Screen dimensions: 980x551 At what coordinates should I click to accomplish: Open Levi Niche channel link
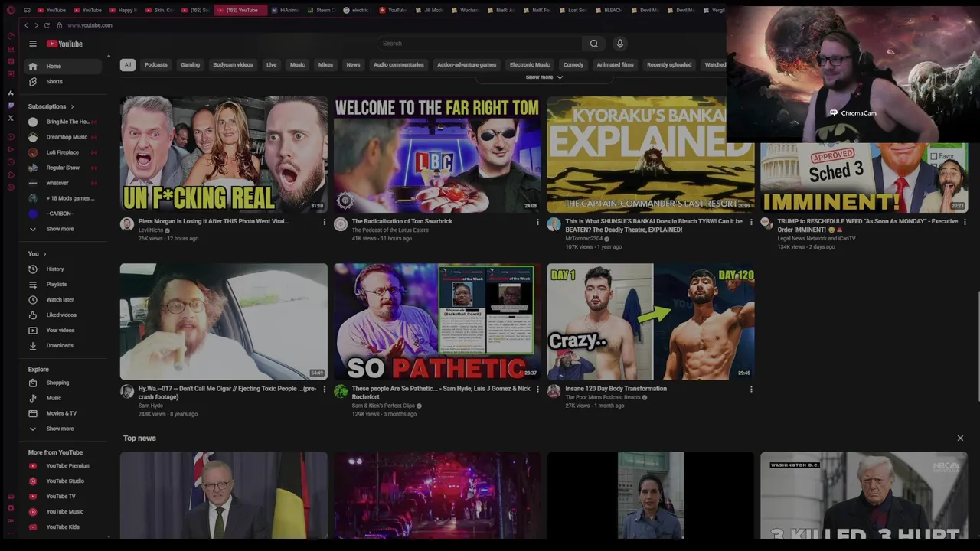coord(151,230)
